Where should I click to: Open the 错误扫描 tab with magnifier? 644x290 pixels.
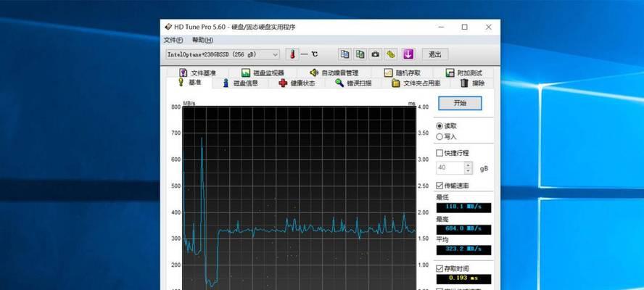352,83
